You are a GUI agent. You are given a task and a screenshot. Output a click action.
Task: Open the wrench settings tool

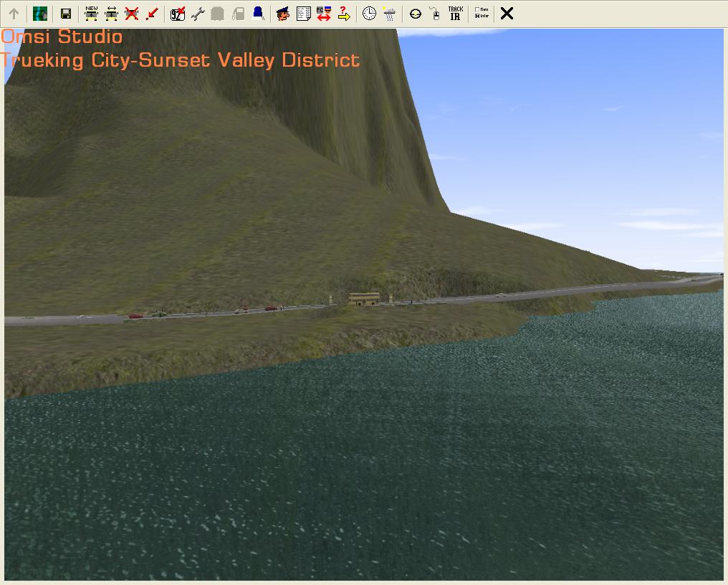[x=198, y=14]
